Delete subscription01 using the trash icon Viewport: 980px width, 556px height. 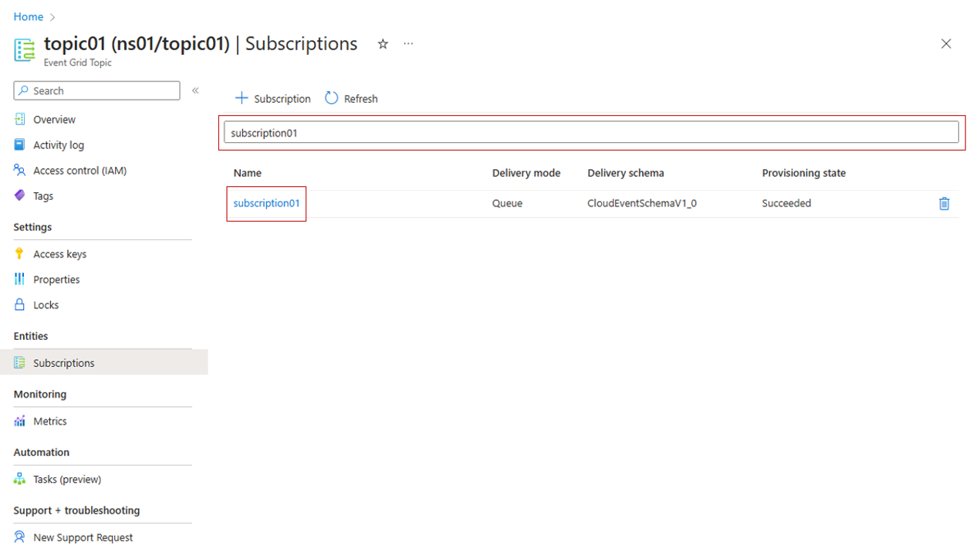944,204
